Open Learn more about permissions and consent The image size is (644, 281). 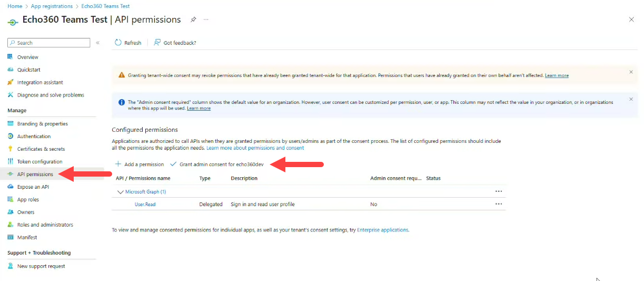click(x=255, y=148)
